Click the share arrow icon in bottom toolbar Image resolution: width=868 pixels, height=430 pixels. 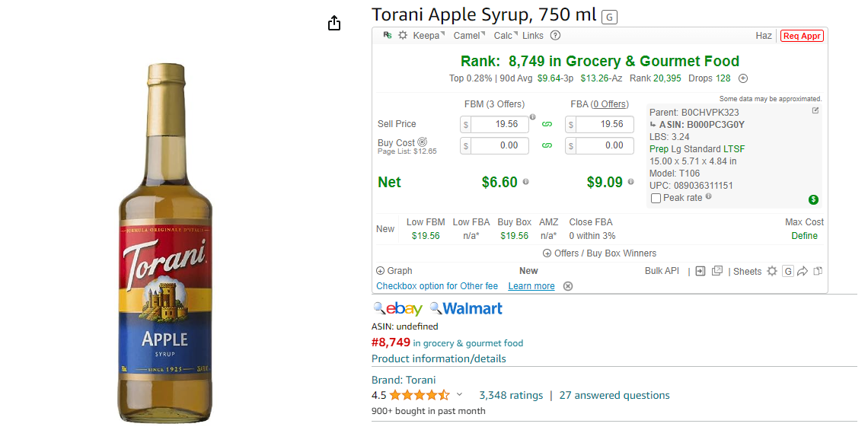click(803, 271)
